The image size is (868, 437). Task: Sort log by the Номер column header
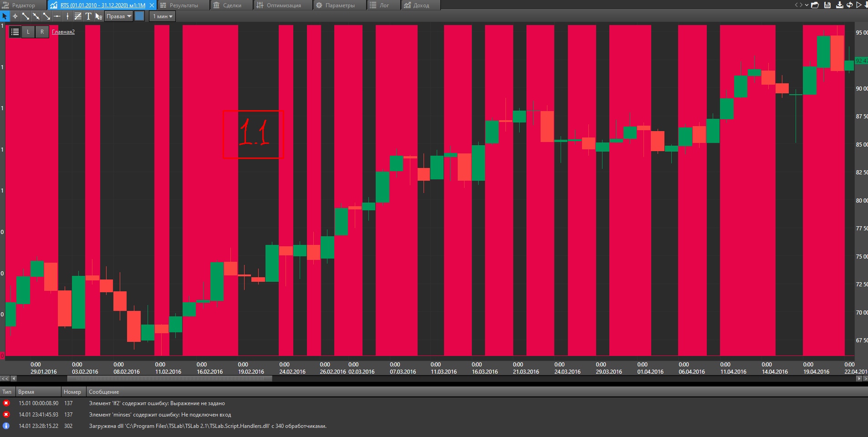73,392
